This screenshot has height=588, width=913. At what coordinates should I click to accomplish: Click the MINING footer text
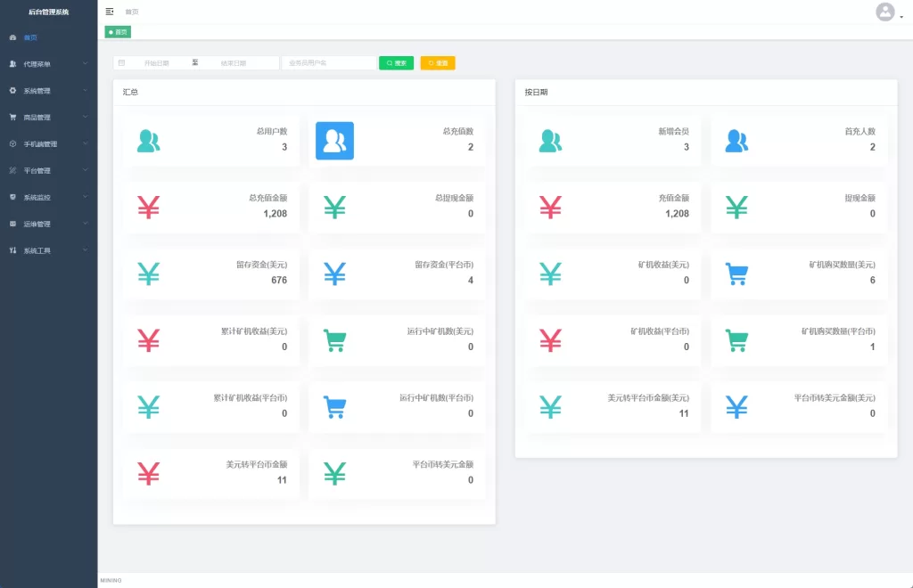pyautogui.click(x=111, y=581)
